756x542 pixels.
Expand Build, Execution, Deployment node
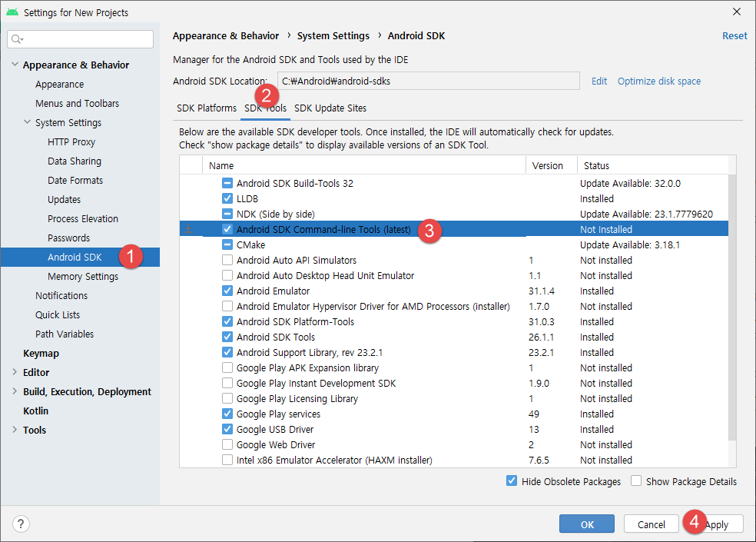pos(15,391)
